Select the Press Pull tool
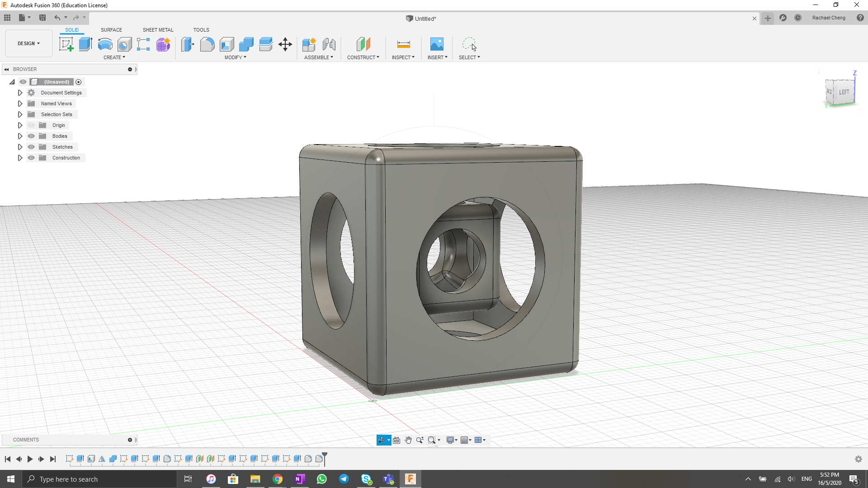Screen dimensions: 868x488 click(x=188, y=44)
